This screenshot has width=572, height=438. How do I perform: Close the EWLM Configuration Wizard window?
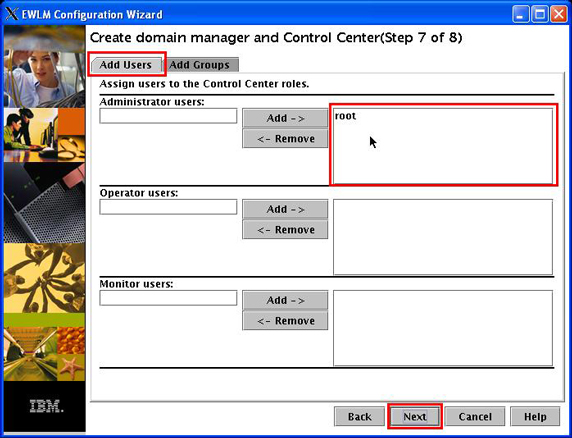point(559,15)
